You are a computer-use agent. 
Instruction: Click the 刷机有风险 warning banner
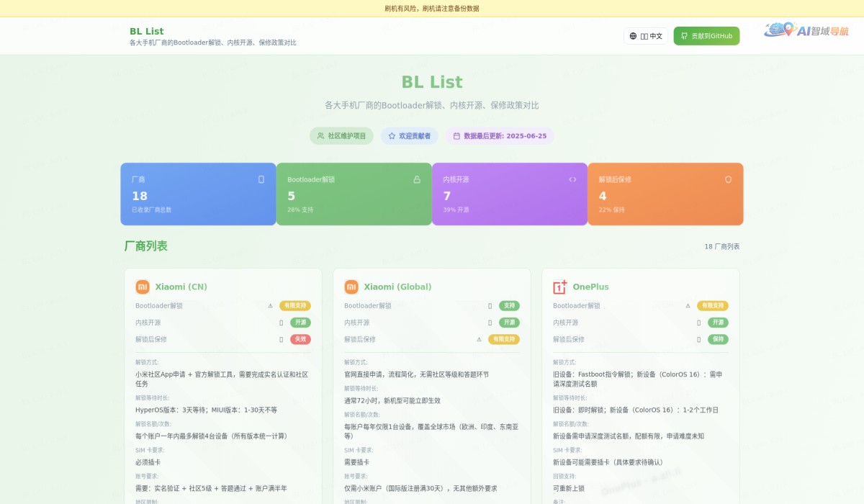click(x=432, y=8)
